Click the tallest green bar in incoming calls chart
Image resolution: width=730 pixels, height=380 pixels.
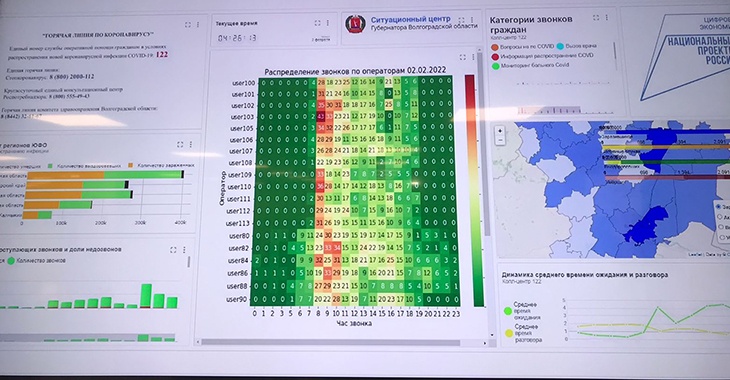(146, 296)
